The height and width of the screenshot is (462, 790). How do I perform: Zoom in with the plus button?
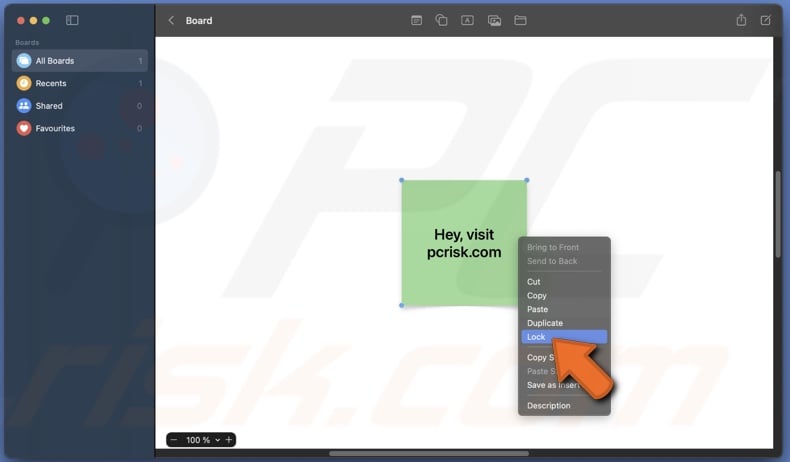tap(229, 440)
